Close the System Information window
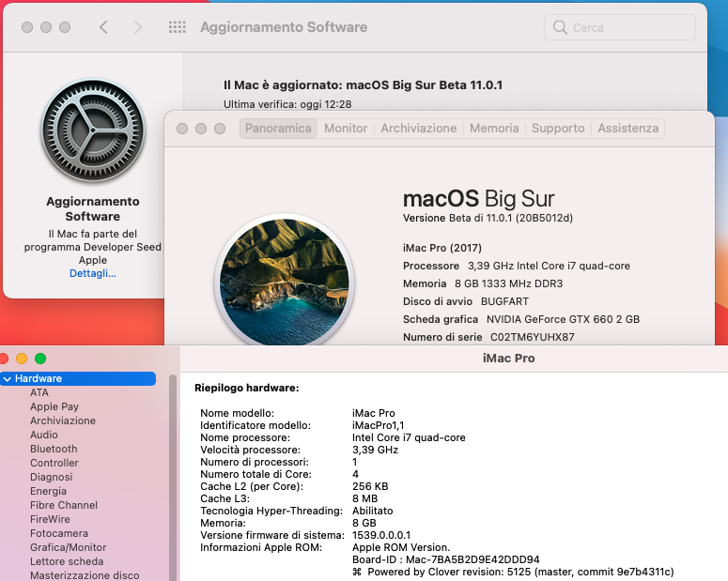 click(x=4, y=359)
